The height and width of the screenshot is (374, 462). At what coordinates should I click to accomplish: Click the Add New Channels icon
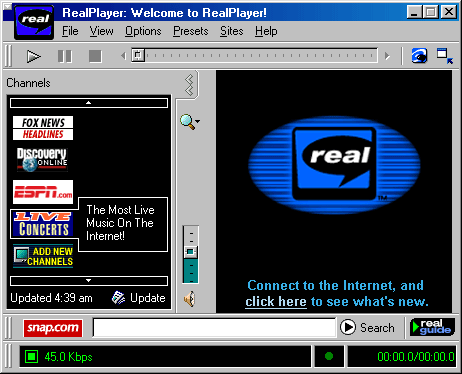tap(43, 256)
